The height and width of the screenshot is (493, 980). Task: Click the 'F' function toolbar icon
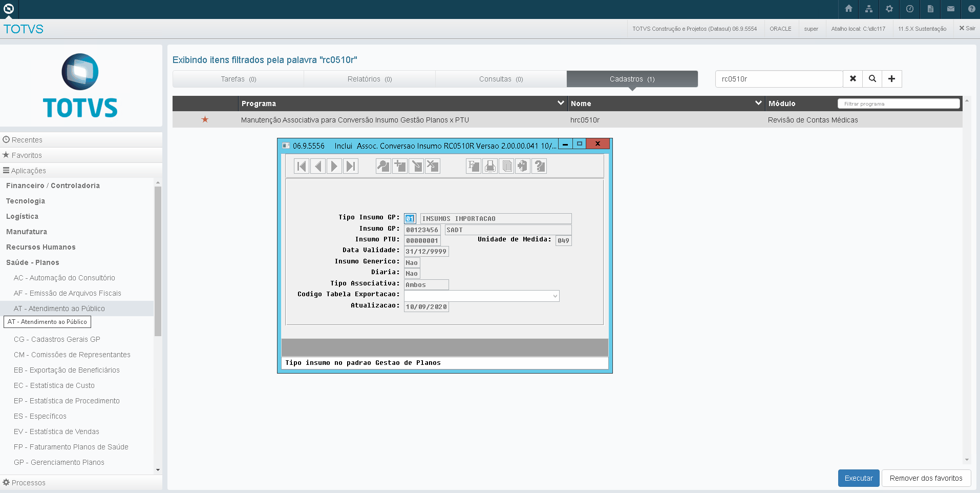point(474,166)
